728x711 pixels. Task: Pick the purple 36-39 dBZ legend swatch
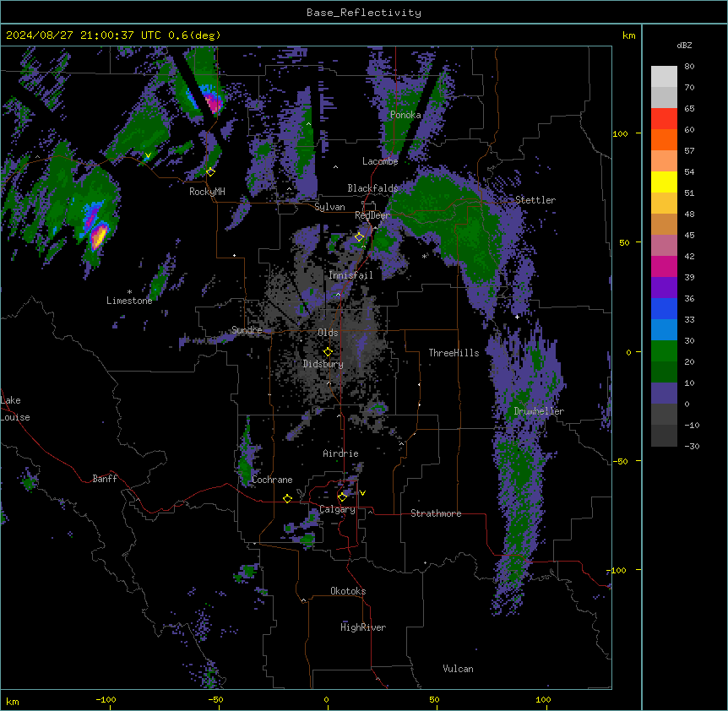click(664, 288)
